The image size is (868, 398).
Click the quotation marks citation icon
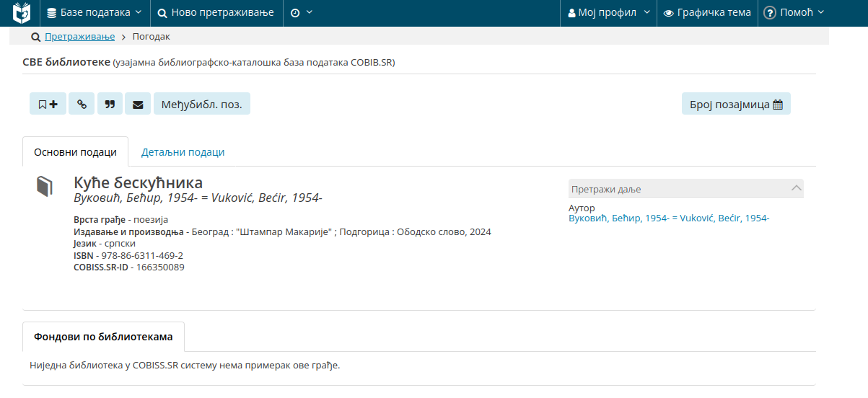(x=110, y=104)
